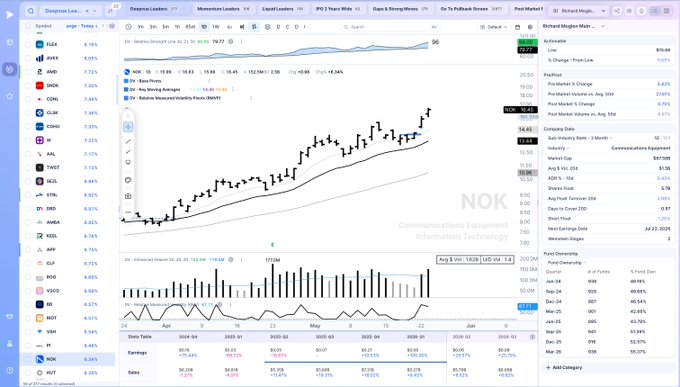Click the tag icon in drawing toolbar

128,180
